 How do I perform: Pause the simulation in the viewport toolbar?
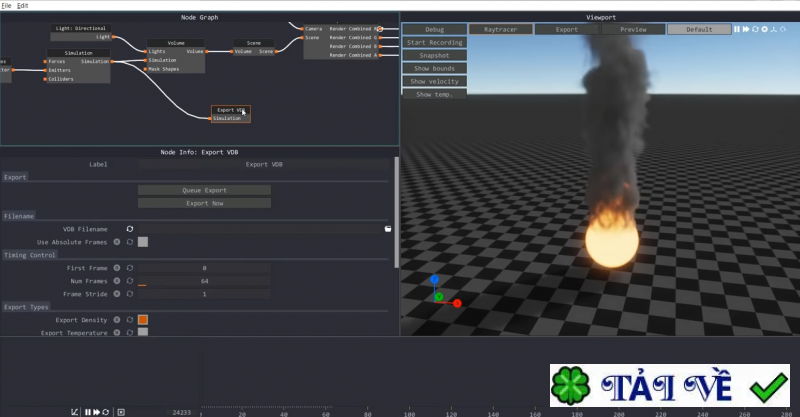(737, 29)
